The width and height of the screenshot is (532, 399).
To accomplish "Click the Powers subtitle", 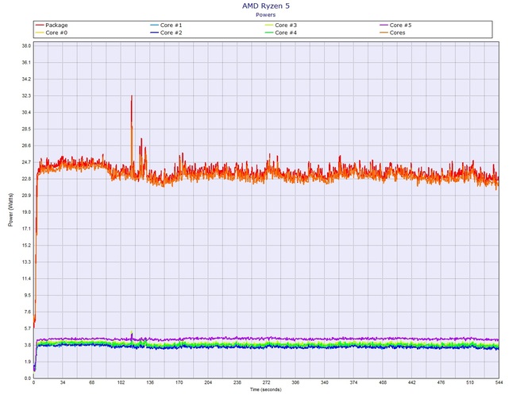I will coord(266,14).
